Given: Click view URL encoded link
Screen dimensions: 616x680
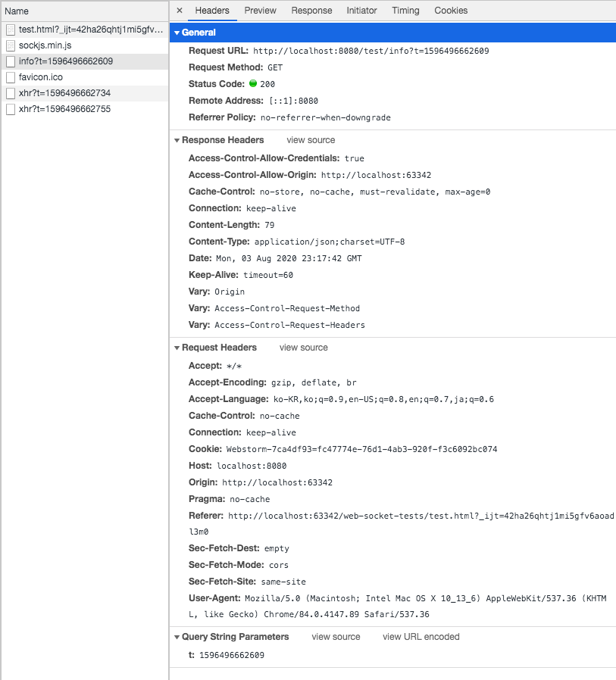Looking at the screenshot, I should (421, 637).
